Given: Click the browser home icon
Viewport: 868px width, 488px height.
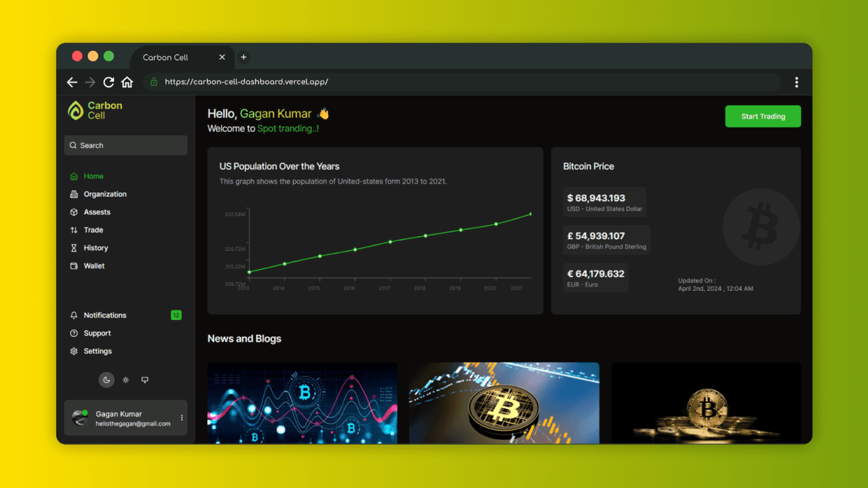Looking at the screenshot, I should pyautogui.click(x=127, y=82).
